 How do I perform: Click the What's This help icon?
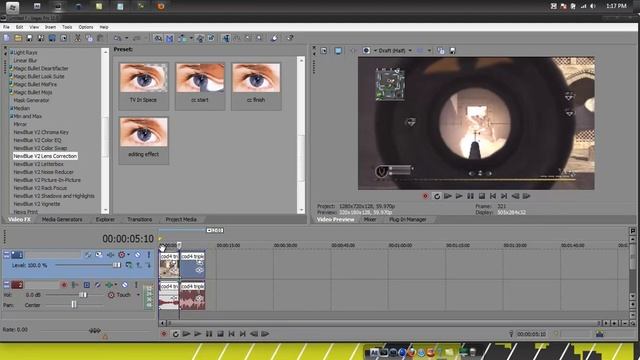coord(290,38)
